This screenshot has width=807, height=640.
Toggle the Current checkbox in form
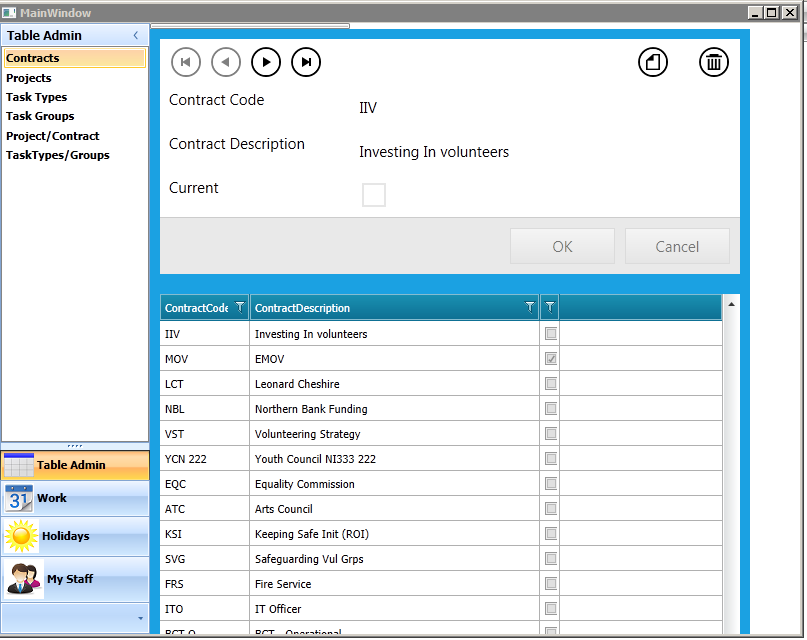374,195
